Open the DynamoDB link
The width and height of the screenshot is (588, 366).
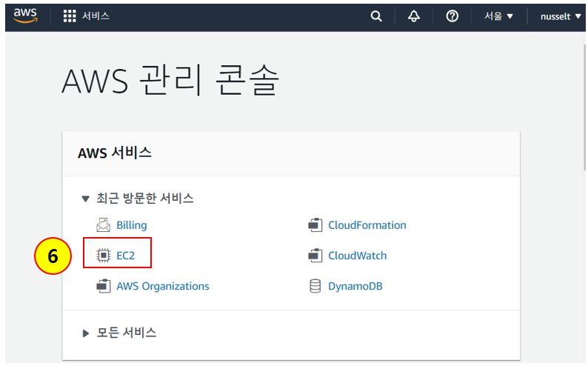tap(355, 286)
